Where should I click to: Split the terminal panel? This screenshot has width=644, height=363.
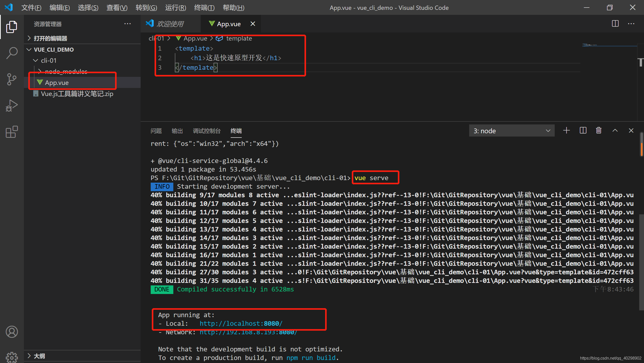pyautogui.click(x=583, y=130)
